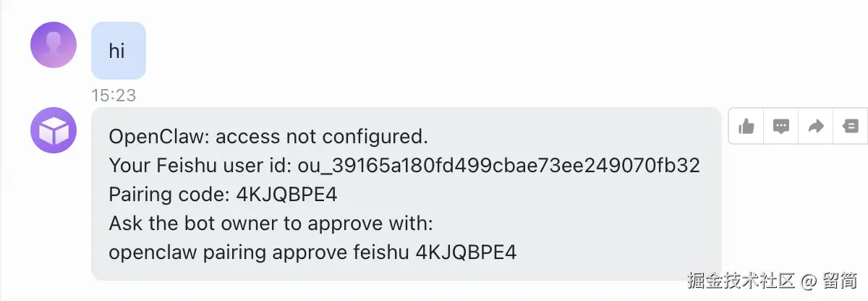Click the 15:23 timestamp
868x301 pixels.
[x=114, y=96]
